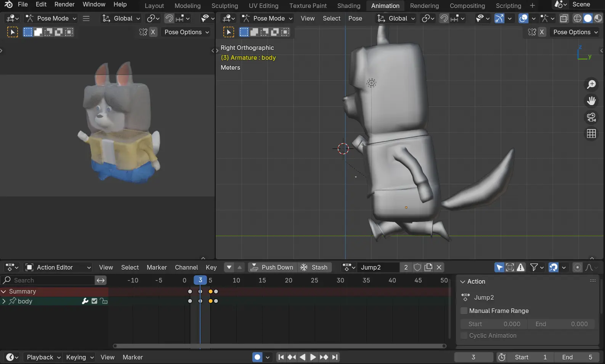Screen dimensions: 605x364
Task: Play the animation forward
Action: pos(313,357)
